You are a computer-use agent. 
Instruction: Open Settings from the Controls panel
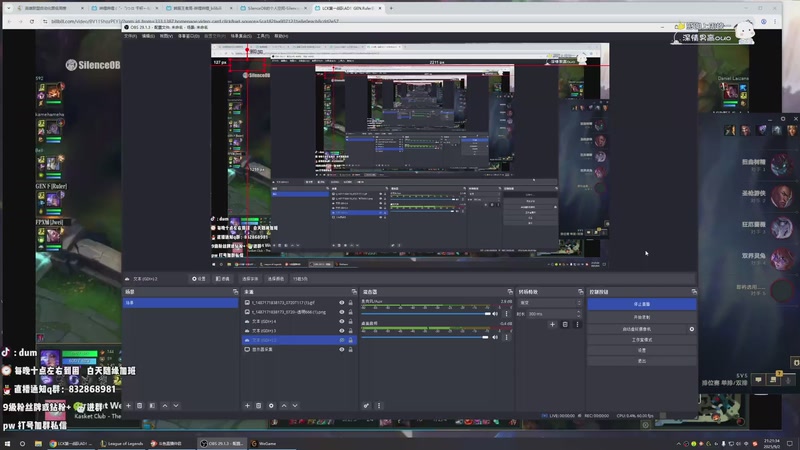642,351
